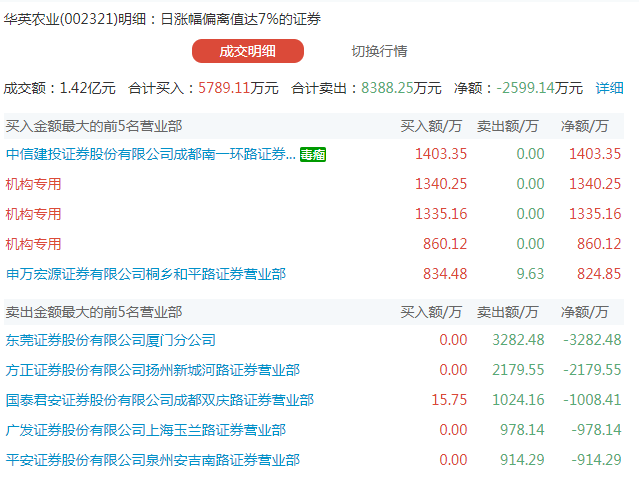This screenshot has height=482, width=639.
Task: Click net amount -3282.48 for 东莞证券
Action: 593,340
